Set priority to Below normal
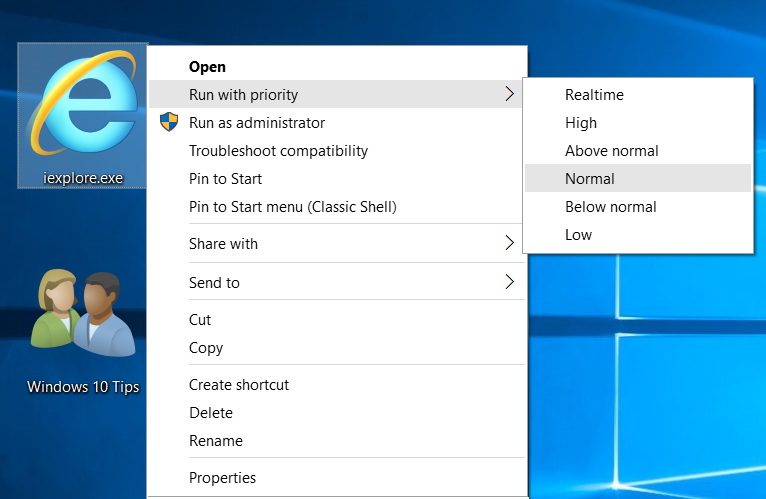The height and width of the screenshot is (499, 766). click(638, 207)
